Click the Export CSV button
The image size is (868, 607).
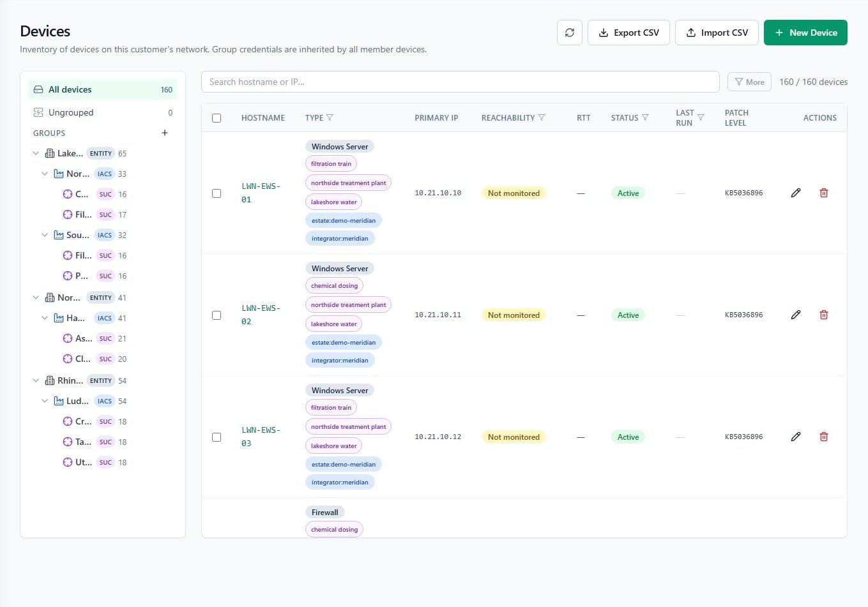tap(628, 33)
